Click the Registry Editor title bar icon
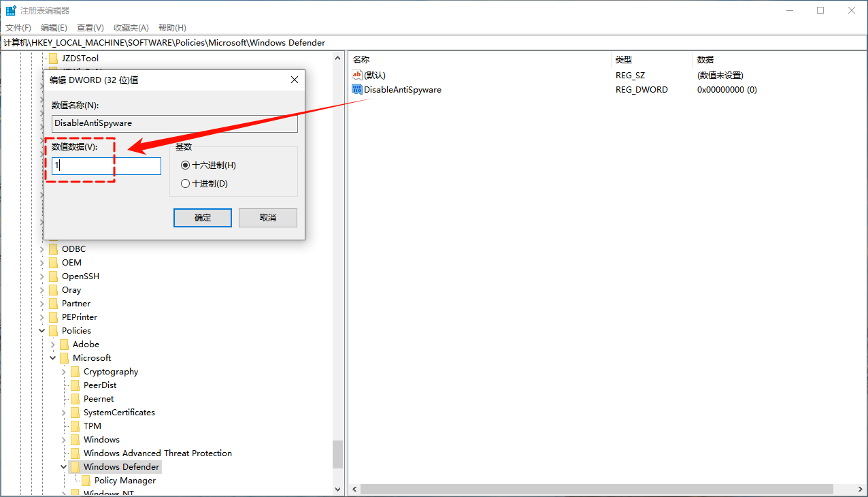 10,10
